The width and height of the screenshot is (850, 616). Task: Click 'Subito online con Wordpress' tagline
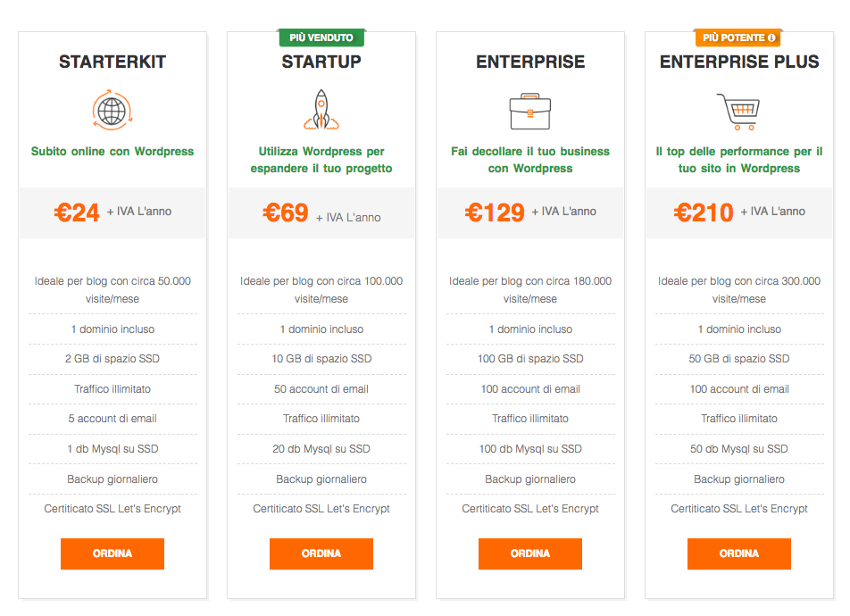point(112,151)
